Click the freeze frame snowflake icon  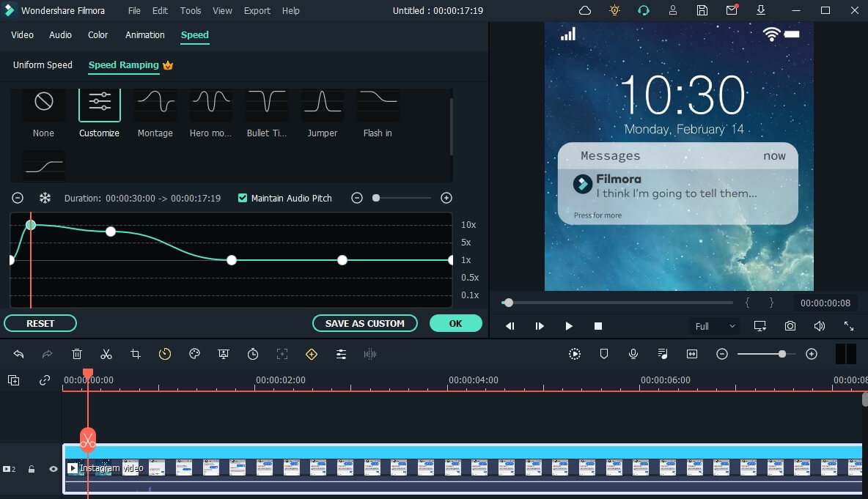tap(45, 198)
